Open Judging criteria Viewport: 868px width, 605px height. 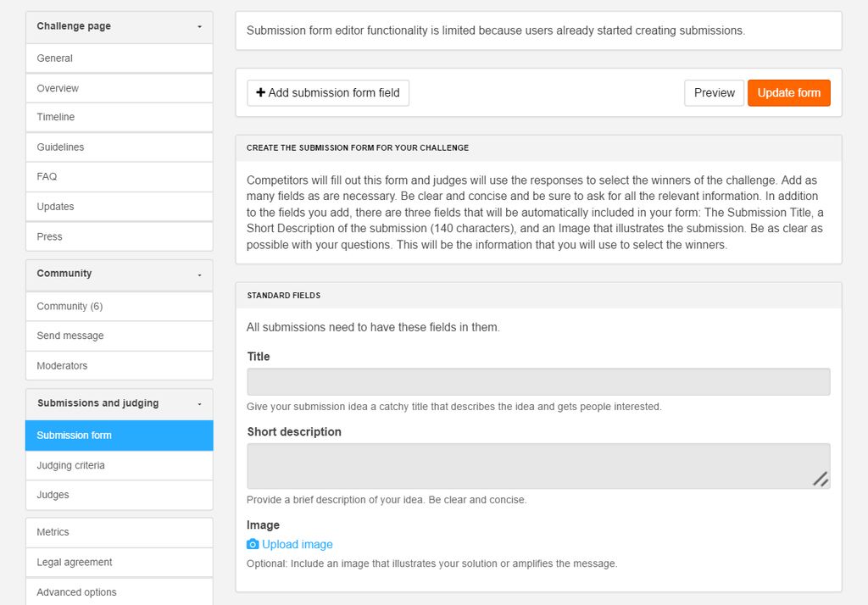[119, 465]
